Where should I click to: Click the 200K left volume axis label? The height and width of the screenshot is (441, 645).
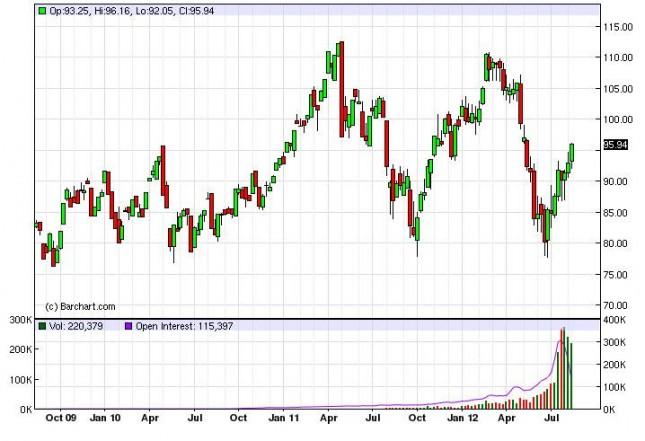(21, 349)
